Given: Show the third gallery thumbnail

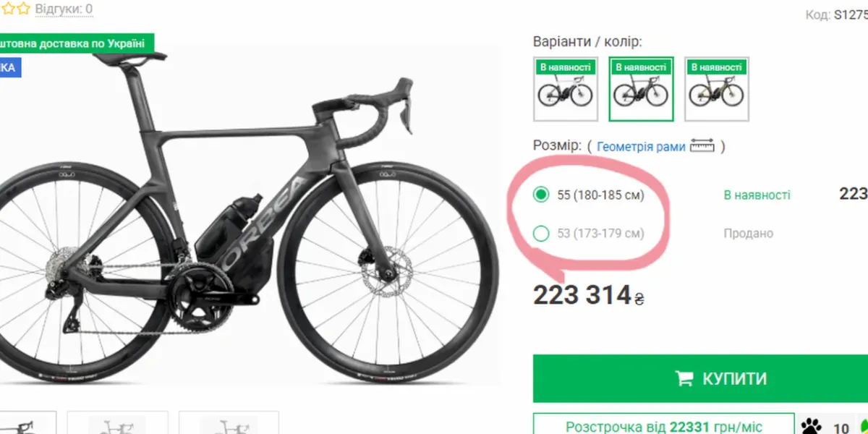Looking at the screenshot, I should coord(229,425).
